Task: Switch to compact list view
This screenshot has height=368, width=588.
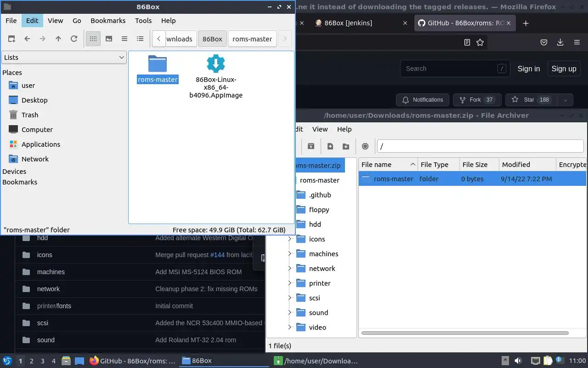Action: click(124, 39)
